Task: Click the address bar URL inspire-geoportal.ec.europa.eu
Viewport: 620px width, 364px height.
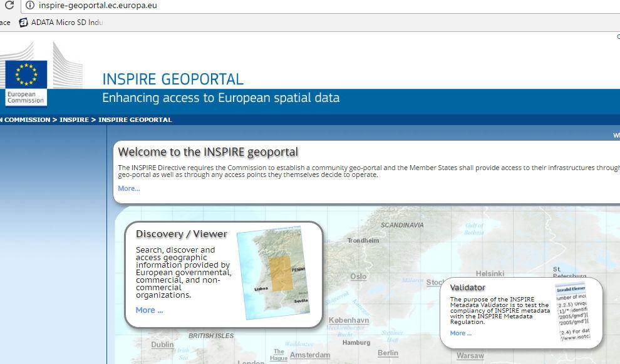Action: pyautogui.click(x=98, y=6)
